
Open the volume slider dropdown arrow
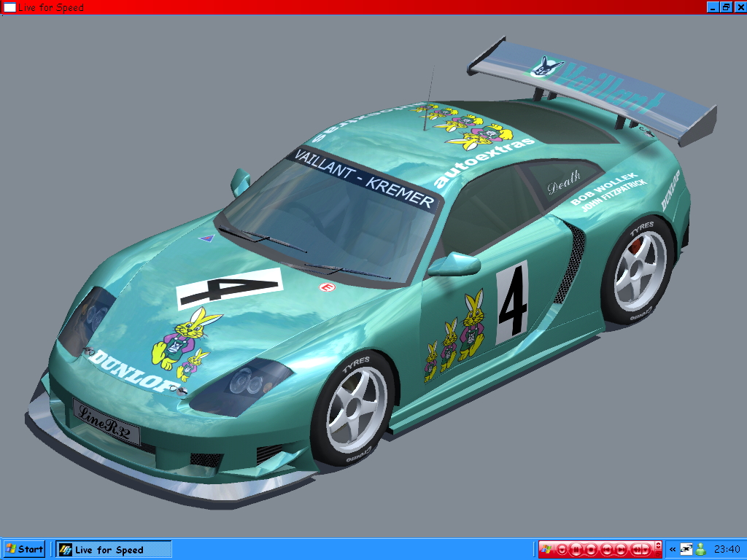click(646, 550)
